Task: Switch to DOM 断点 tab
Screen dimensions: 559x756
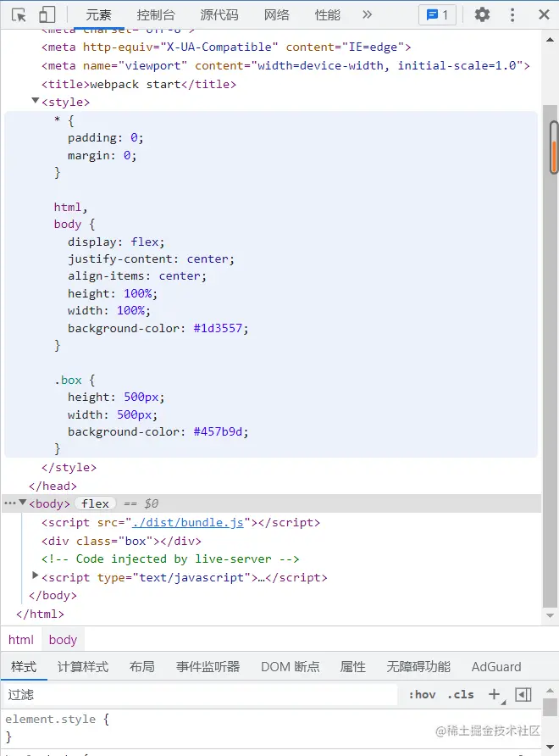Action: click(291, 667)
